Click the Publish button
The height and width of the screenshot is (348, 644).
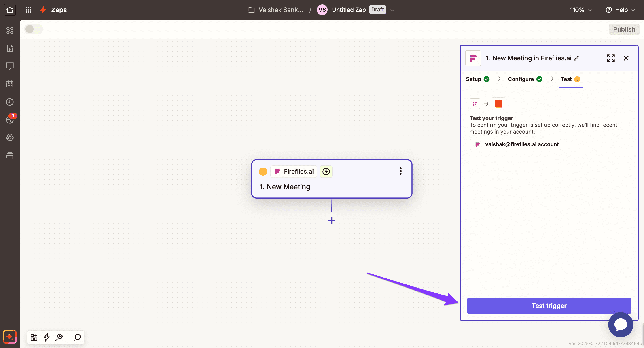tap(624, 29)
